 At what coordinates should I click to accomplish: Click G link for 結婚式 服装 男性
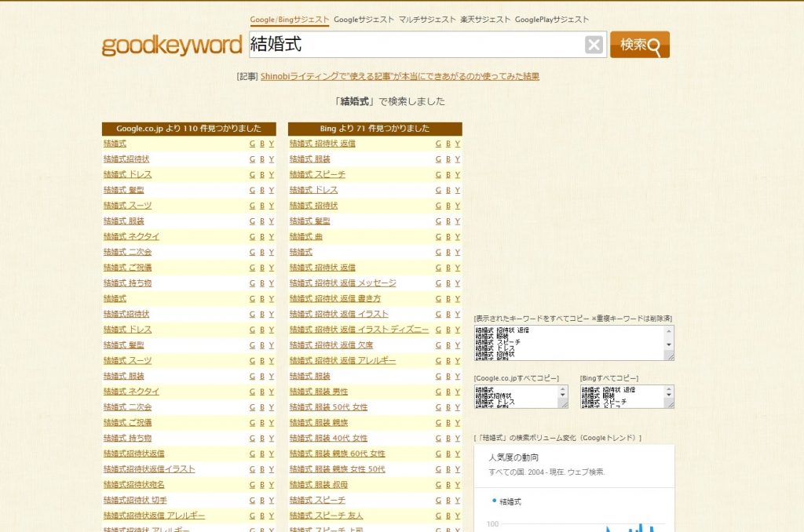(438, 392)
